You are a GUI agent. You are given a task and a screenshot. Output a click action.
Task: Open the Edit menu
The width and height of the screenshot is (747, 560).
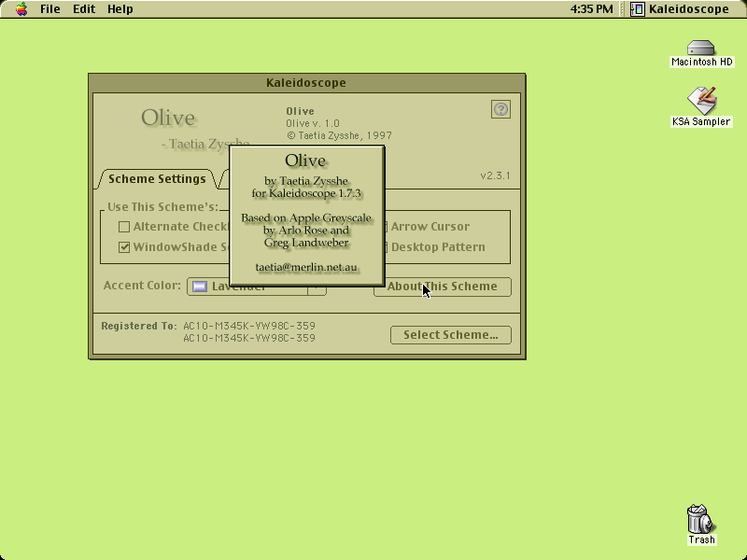[84, 9]
